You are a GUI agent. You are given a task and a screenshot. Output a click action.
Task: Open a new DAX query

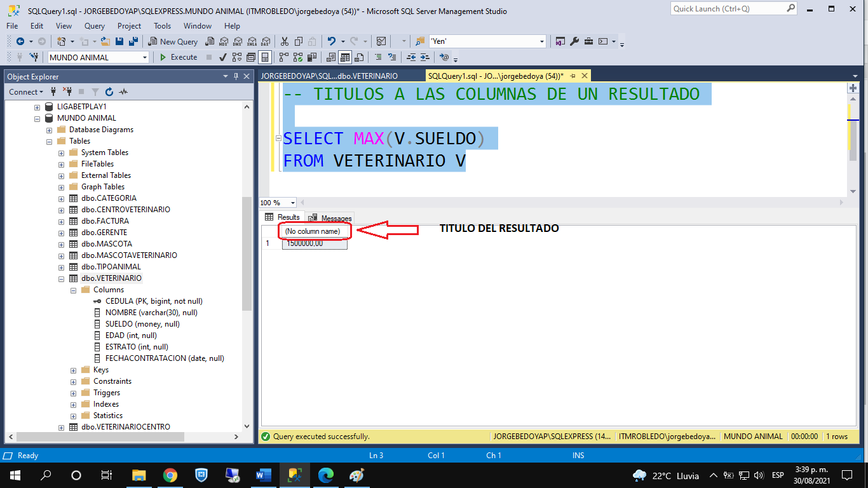[x=266, y=41]
